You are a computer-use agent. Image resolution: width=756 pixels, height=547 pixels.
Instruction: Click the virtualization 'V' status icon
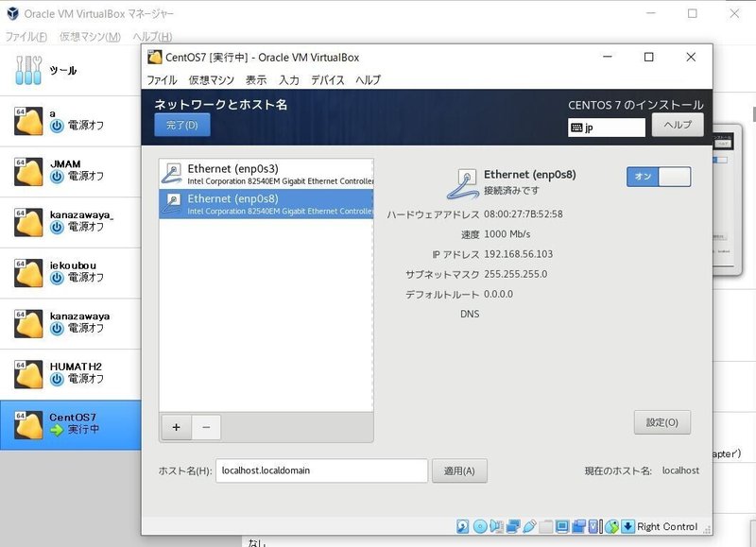tap(593, 526)
